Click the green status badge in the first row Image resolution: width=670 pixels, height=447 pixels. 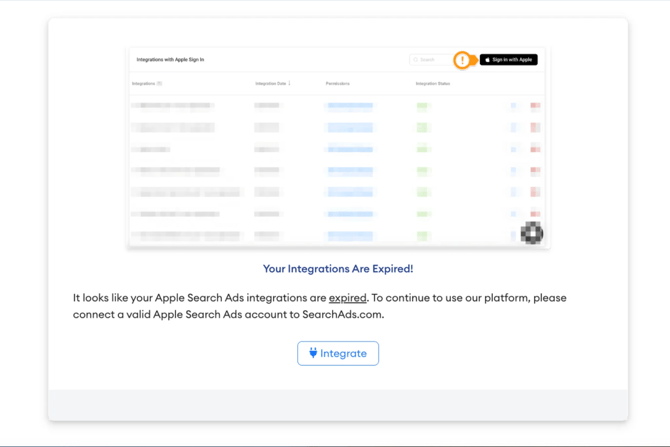[422, 105]
